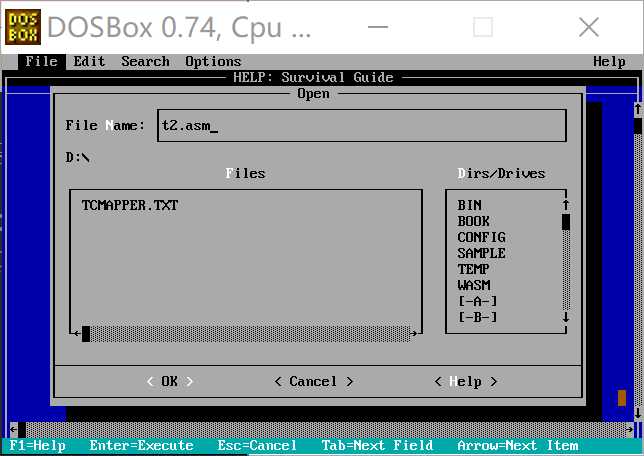The height and width of the screenshot is (456, 644).
Task: Open the File menu
Action: 41,62
